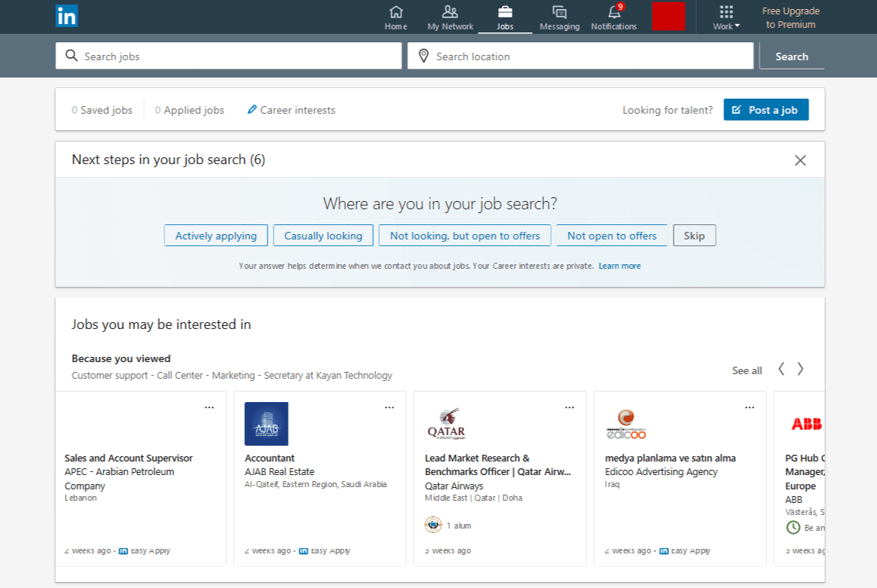
Task: Select Actively applying option
Action: coord(216,236)
